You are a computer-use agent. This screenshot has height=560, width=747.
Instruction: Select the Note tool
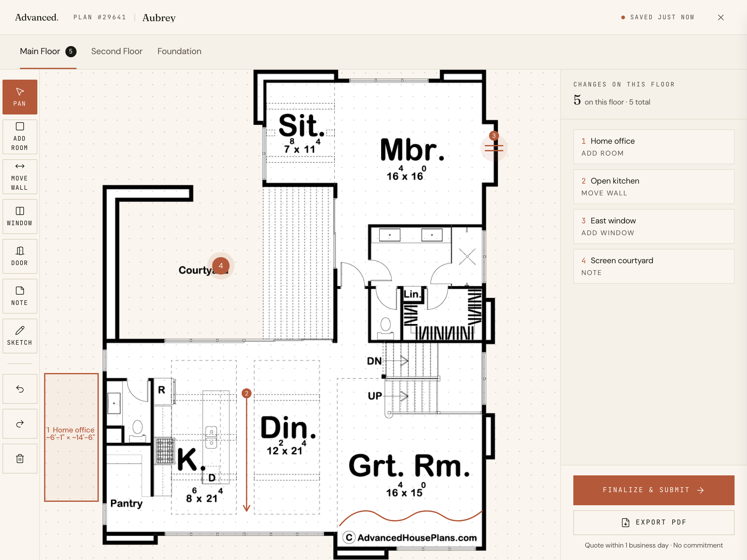click(20, 296)
